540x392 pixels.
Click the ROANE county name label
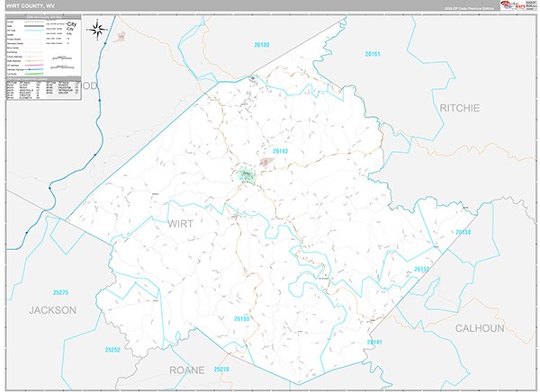click(187, 370)
